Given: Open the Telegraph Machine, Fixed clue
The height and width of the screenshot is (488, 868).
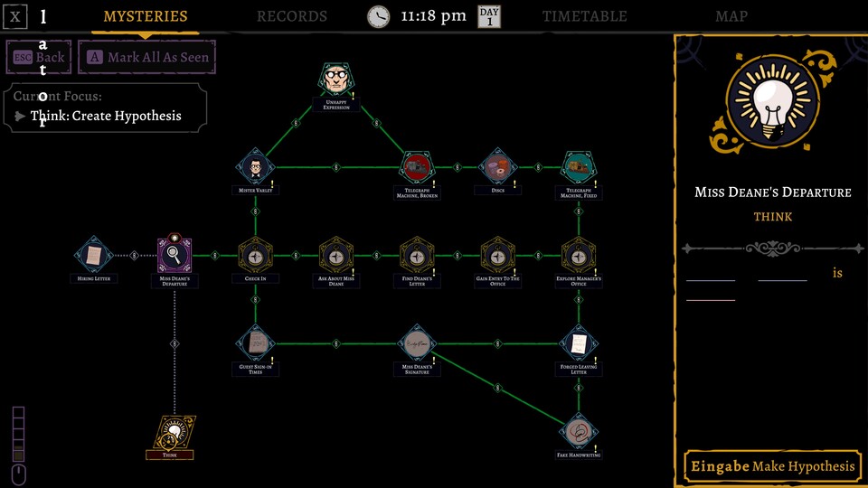Looking at the screenshot, I should pos(578,167).
